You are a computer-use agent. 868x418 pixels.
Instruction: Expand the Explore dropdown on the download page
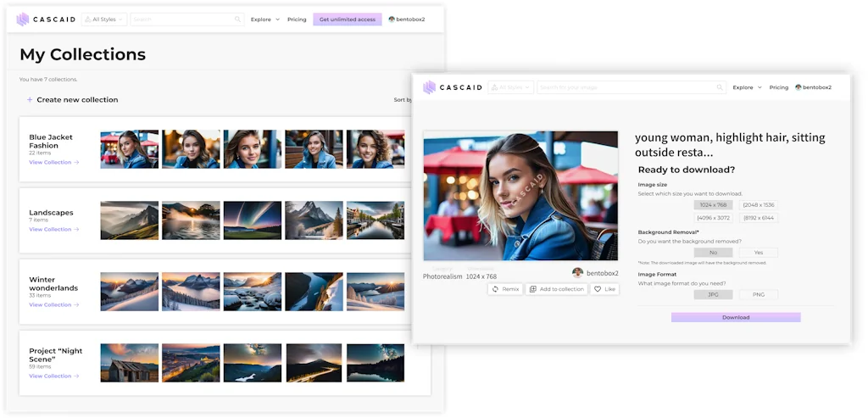coord(747,87)
